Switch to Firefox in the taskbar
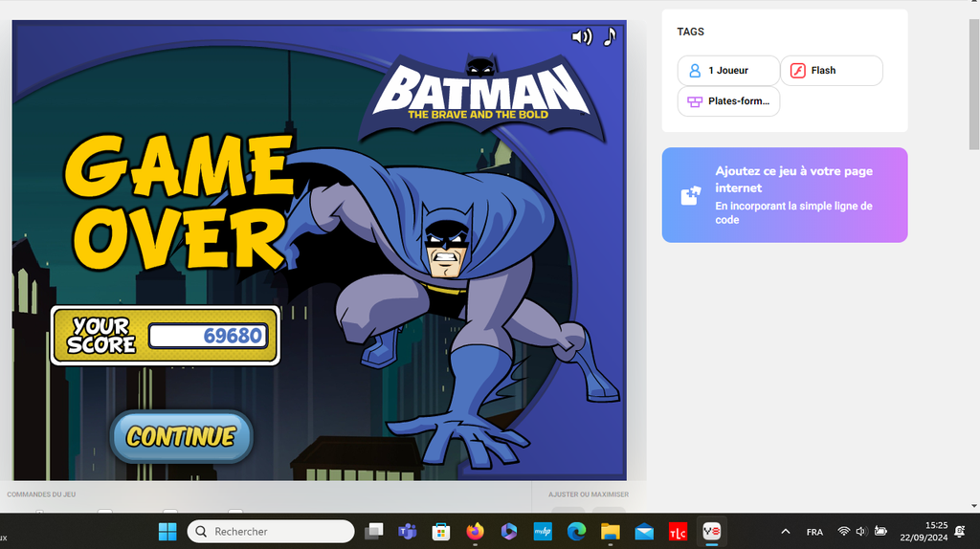980x549 pixels. click(x=475, y=531)
